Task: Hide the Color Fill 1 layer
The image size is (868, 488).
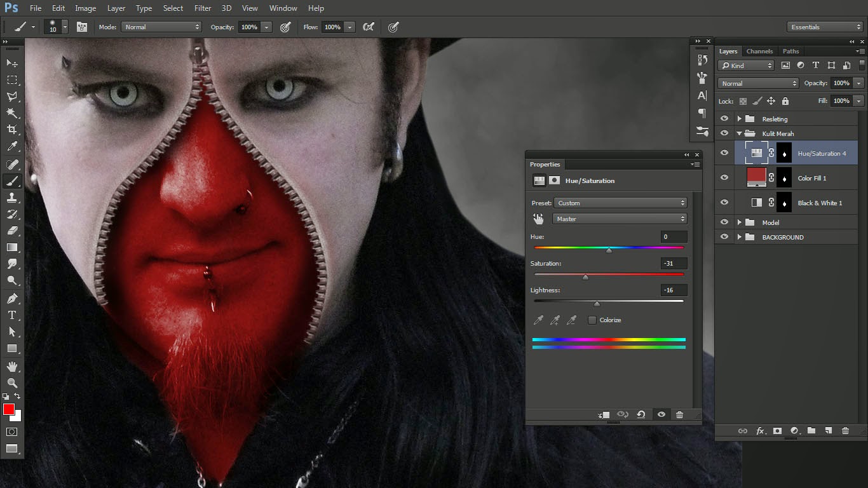Action: coord(724,178)
